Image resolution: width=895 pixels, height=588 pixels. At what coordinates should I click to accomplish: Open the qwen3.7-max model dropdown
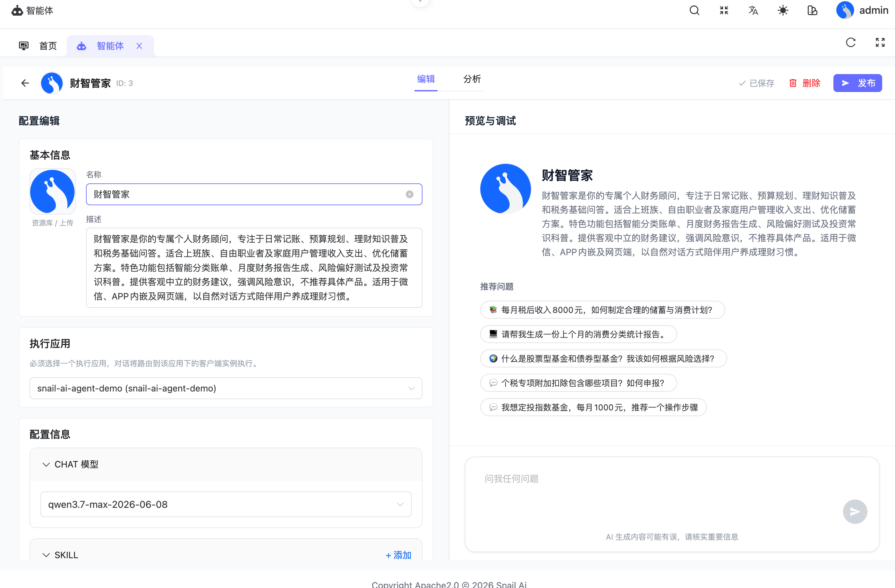click(x=226, y=505)
